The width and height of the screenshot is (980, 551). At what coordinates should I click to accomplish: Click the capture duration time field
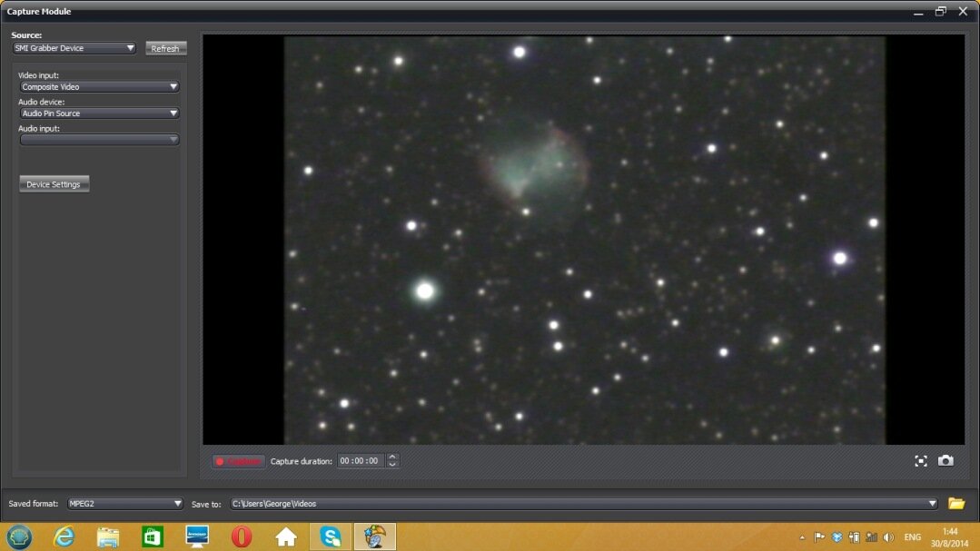tap(361, 461)
